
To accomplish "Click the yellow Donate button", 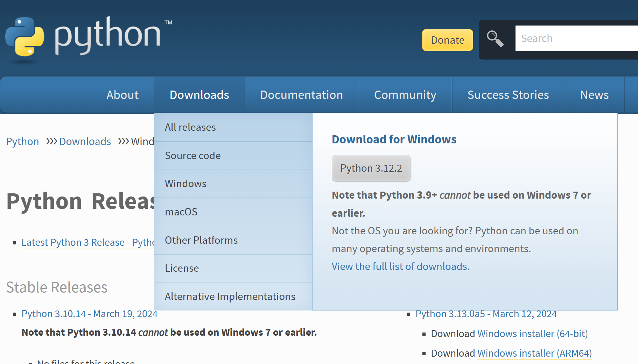I will click(448, 40).
